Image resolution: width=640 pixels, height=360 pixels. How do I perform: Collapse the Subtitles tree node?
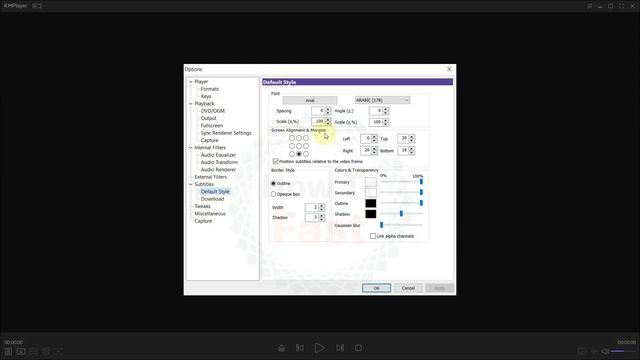[x=191, y=184]
